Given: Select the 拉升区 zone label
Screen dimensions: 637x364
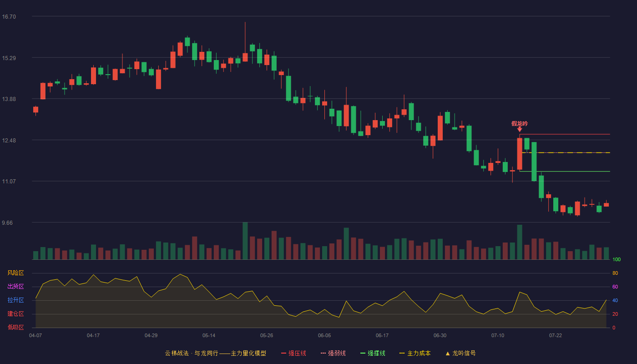Looking at the screenshot, I should click(15, 300).
